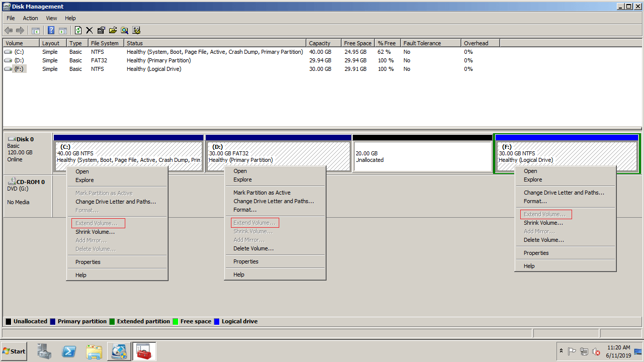Open the Action menu
This screenshot has width=644, height=362.
(30, 18)
